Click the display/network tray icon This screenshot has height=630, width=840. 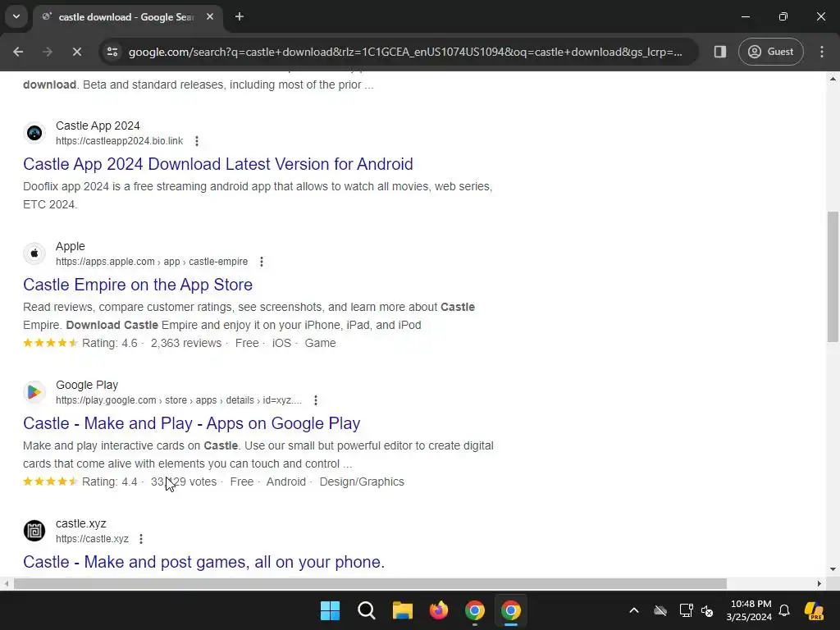point(686,610)
